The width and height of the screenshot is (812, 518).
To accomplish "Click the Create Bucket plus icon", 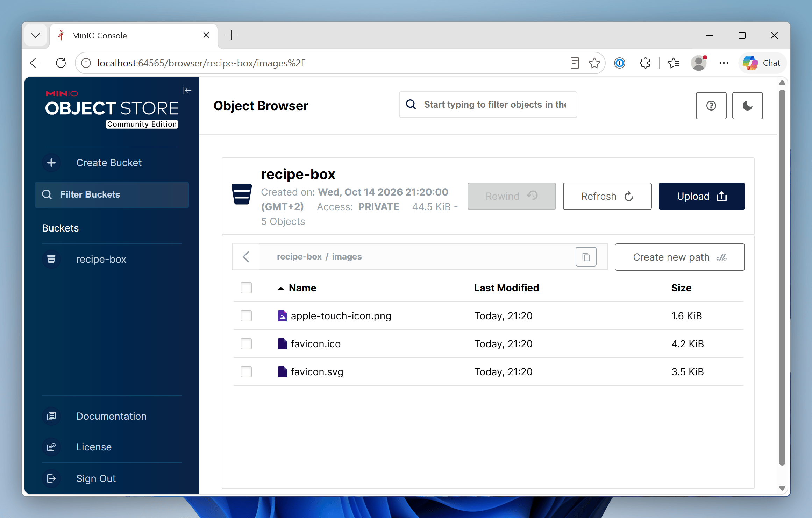I will (x=51, y=163).
